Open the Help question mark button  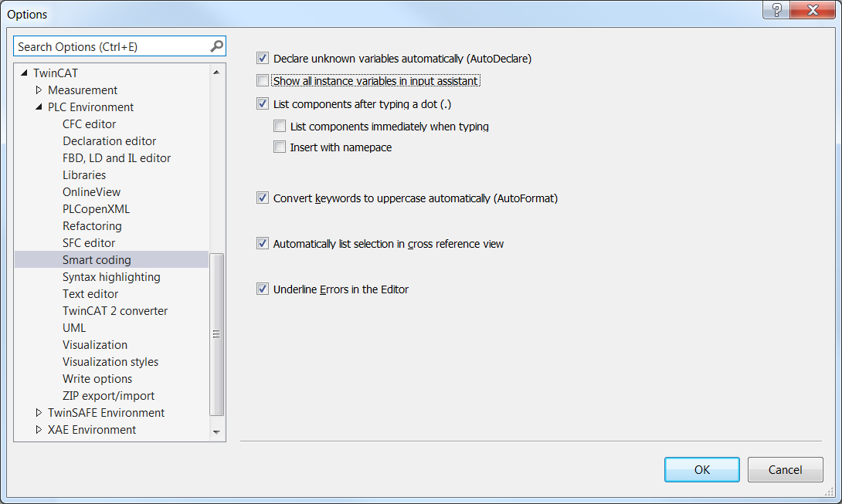[776, 10]
